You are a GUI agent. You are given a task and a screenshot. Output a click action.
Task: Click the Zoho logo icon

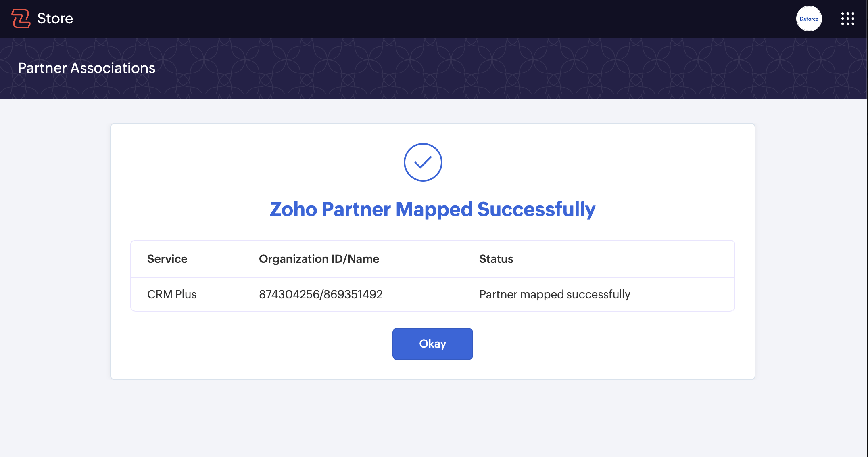(x=21, y=19)
